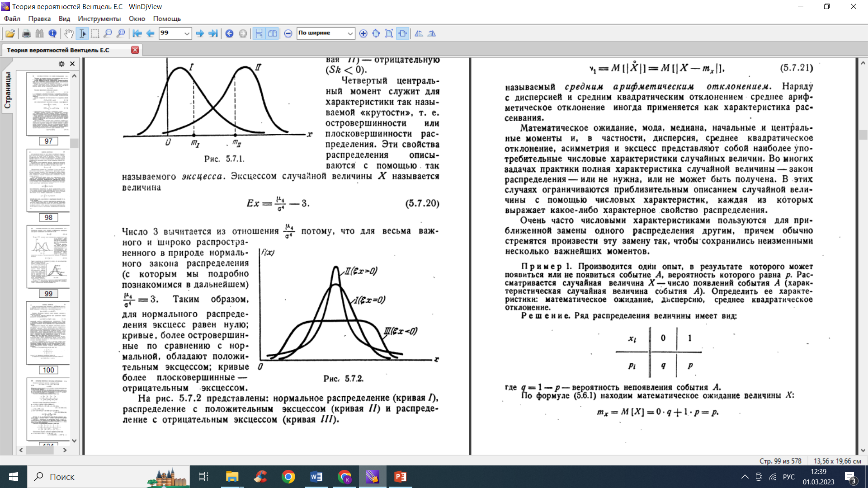Open the Вид menu

64,19
